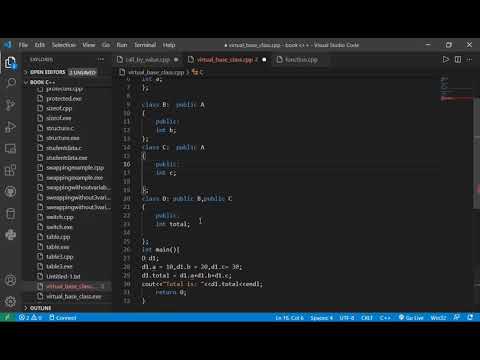Click unsaved dot on virtual_base_class.cpp tab
Screen dimensions: 480x360
click(264, 60)
